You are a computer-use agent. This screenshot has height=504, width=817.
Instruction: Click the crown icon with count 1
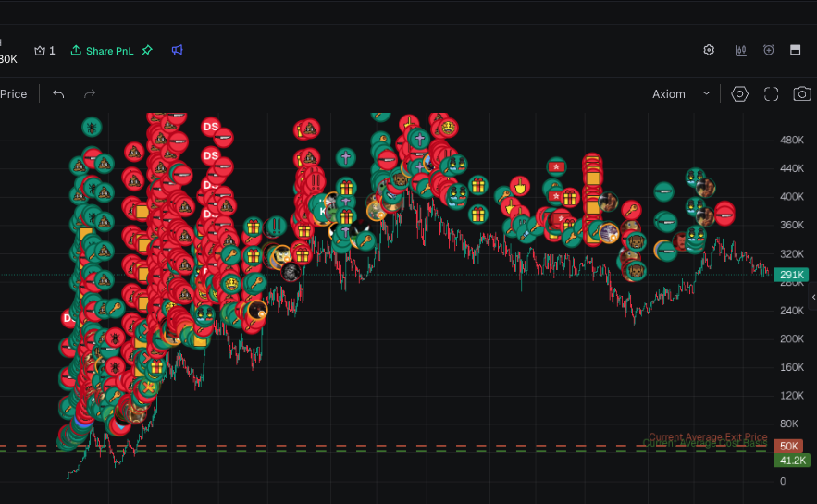(x=44, y=51)
